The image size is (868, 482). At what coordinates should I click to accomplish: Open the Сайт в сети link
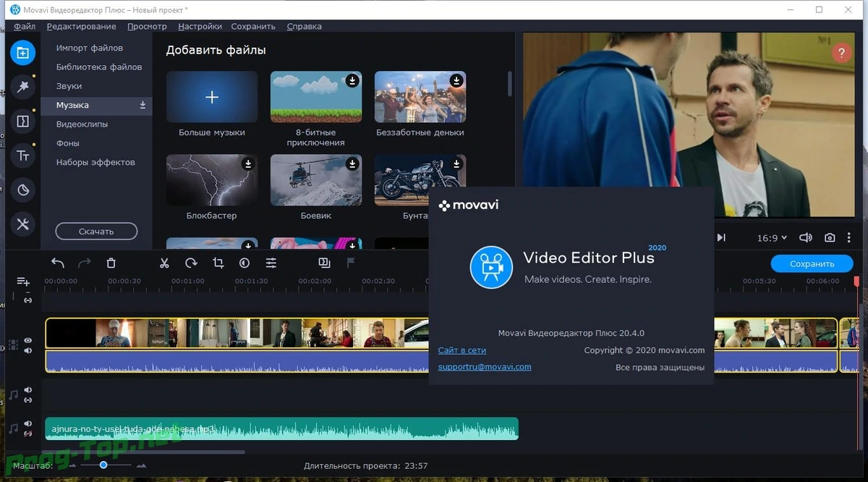click(462, 350)
